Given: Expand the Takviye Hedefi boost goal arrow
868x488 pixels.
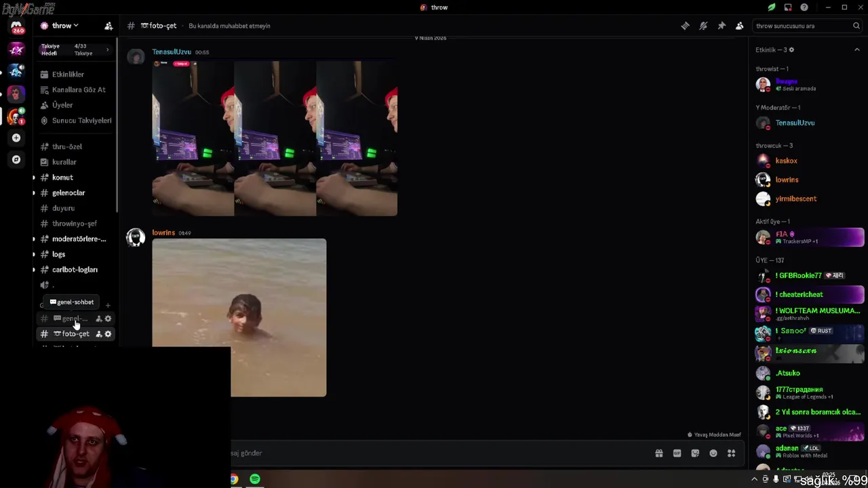Looking at the screenshot, I should 107,49.
